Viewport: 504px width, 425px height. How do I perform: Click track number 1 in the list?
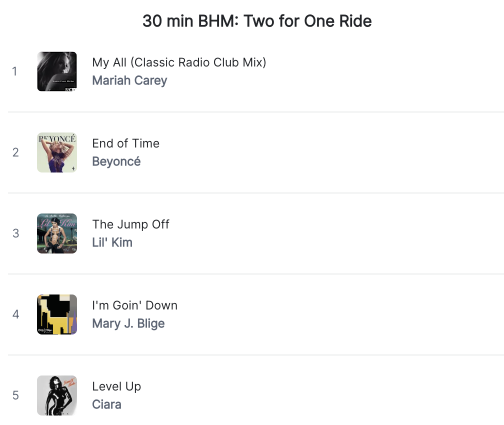pos(15,71)
